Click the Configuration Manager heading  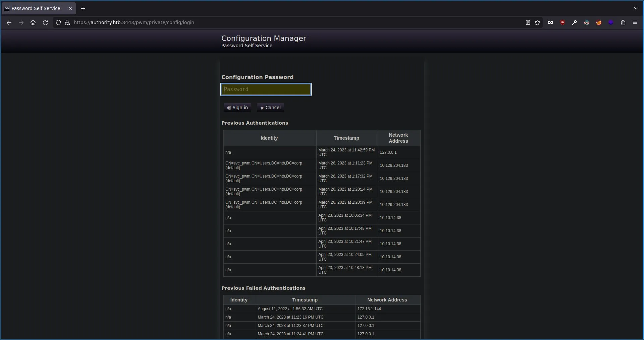[x=264, y=38]
